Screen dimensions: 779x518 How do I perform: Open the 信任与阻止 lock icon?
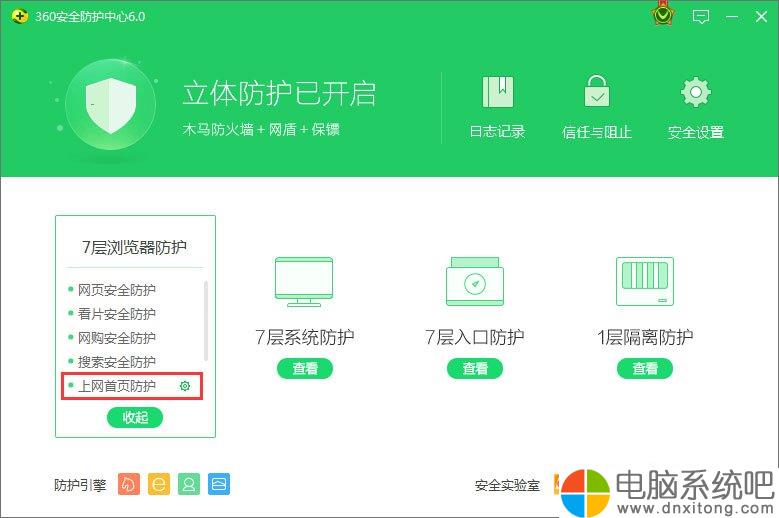point(597,91)
